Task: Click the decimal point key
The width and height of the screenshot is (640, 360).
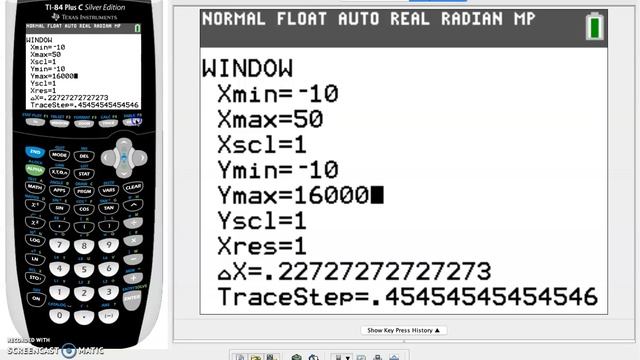Action: tap(84, 317)
